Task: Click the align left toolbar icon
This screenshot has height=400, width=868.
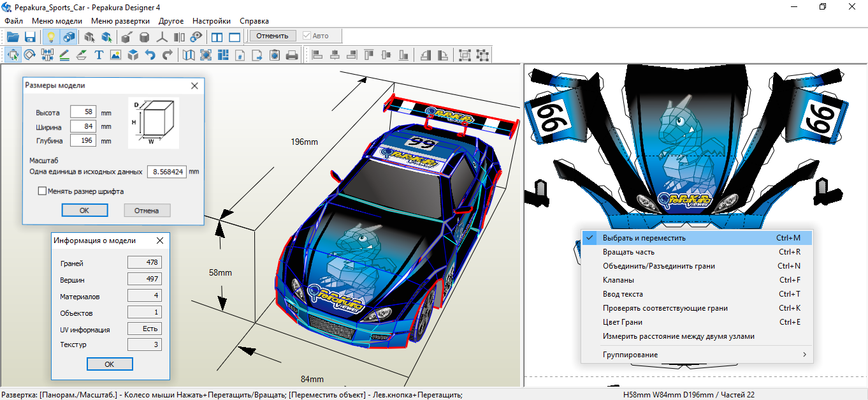Action: tap(317, 55)
